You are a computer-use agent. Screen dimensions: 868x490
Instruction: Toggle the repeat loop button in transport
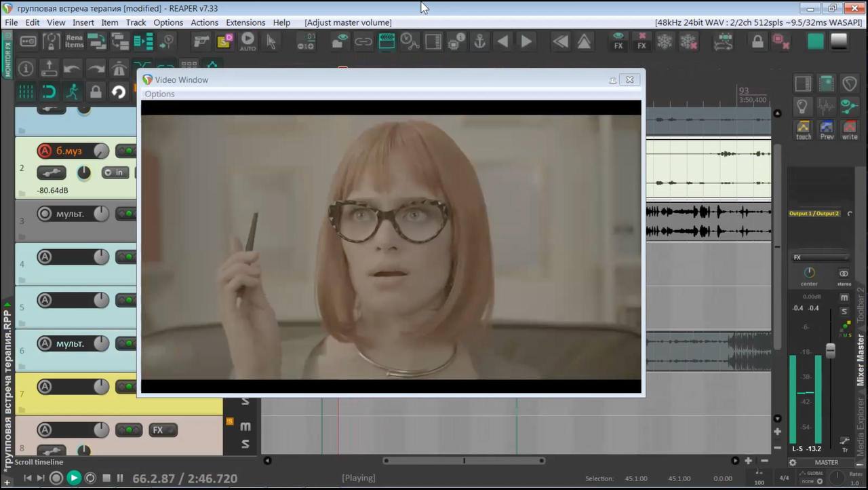(90, 478)
